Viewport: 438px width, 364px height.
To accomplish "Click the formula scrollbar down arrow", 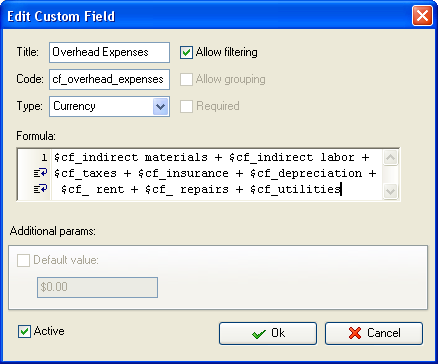I will tap(390, 191).
